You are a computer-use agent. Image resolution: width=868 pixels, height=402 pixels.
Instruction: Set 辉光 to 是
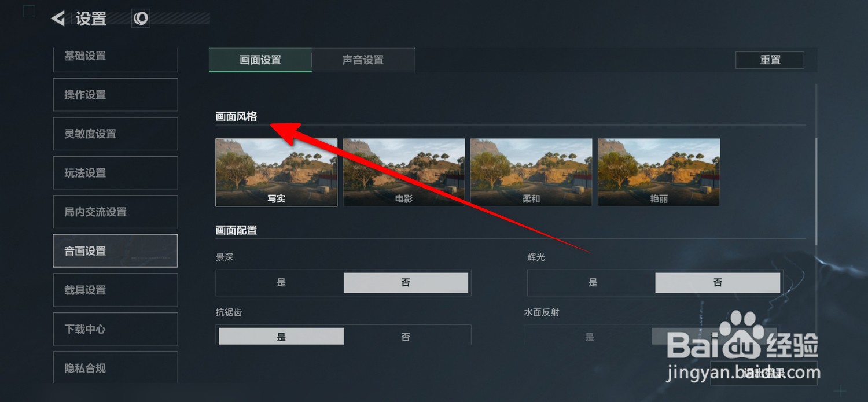(x=593, y=283)
